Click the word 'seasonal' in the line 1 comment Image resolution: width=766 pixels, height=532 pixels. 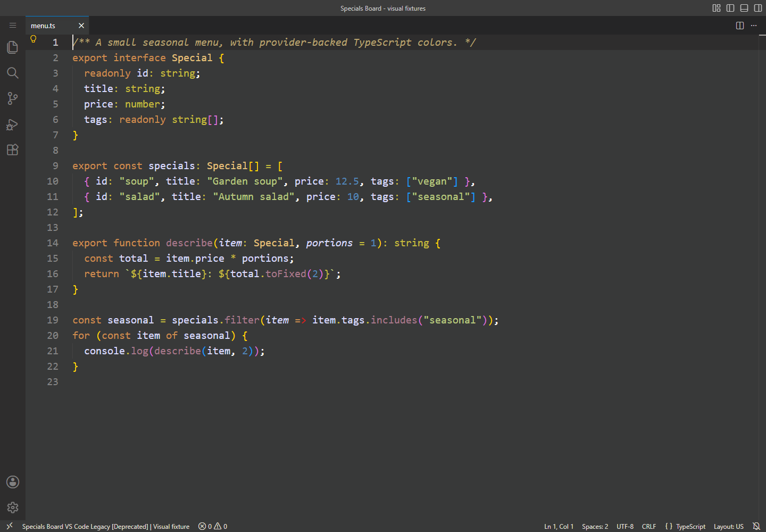point(166,43)
